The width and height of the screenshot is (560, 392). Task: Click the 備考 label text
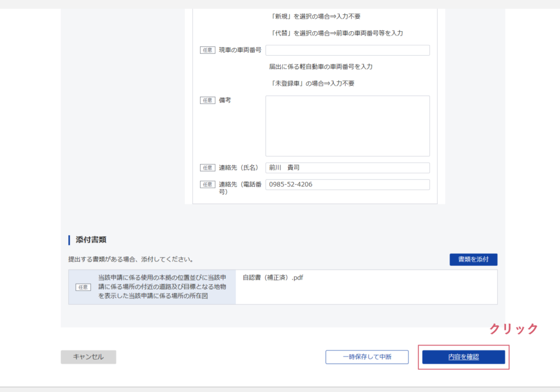[225, 101]
